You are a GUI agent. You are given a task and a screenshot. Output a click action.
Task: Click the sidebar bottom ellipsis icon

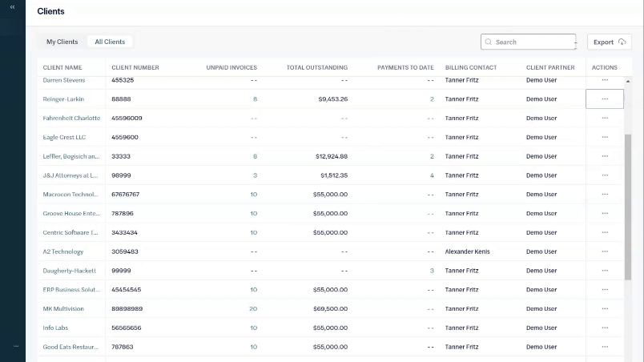pyautogui.click(x=16, y=346)
